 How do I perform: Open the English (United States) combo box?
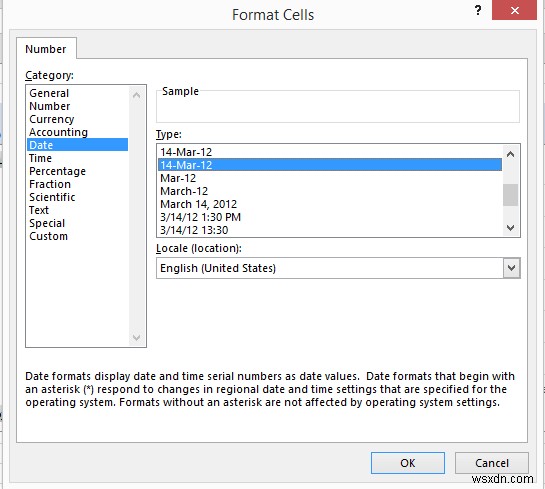click(338, 268)
